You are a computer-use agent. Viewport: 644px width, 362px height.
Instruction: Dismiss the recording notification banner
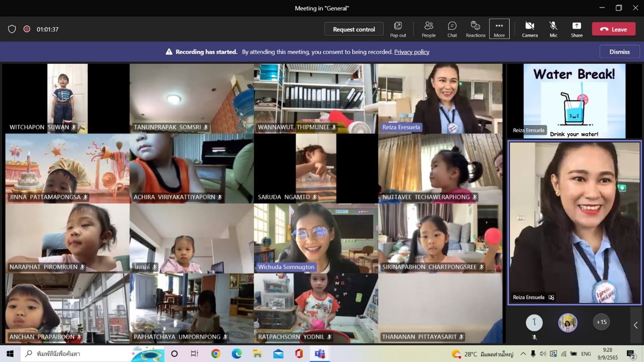pos(619,52)
